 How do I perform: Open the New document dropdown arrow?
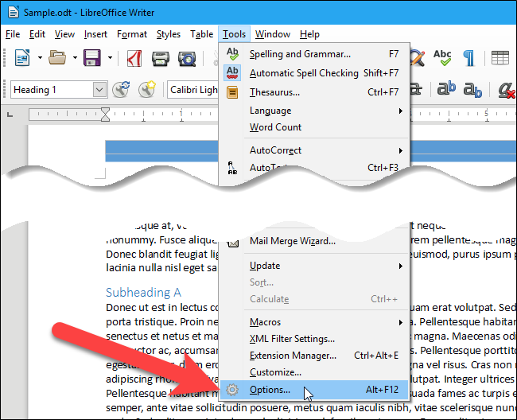coord(40,58)
